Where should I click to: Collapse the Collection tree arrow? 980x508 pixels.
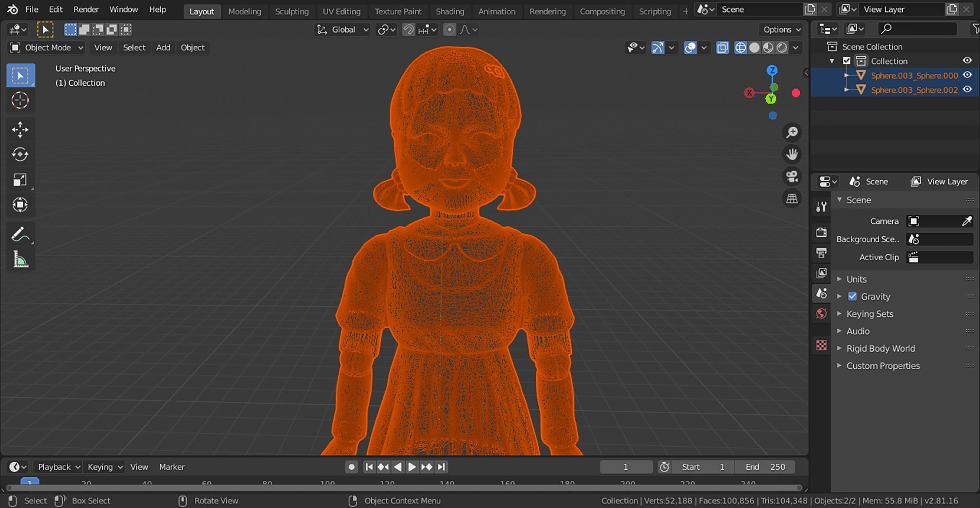[x=832, y=61]
